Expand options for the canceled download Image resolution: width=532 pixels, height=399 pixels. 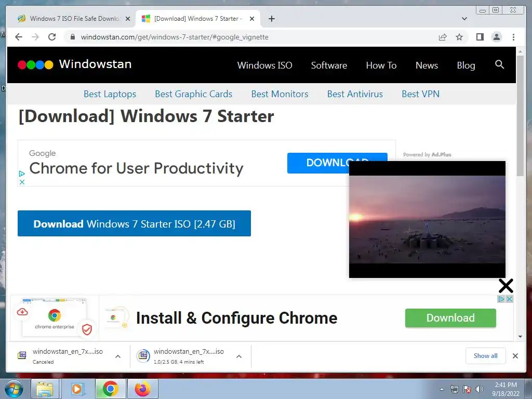[118, 356]
